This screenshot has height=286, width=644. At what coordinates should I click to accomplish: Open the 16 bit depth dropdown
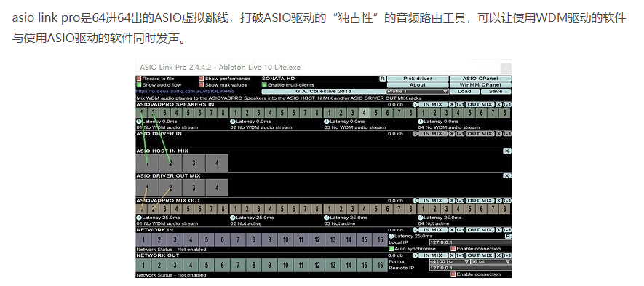[x=490, y=261]
